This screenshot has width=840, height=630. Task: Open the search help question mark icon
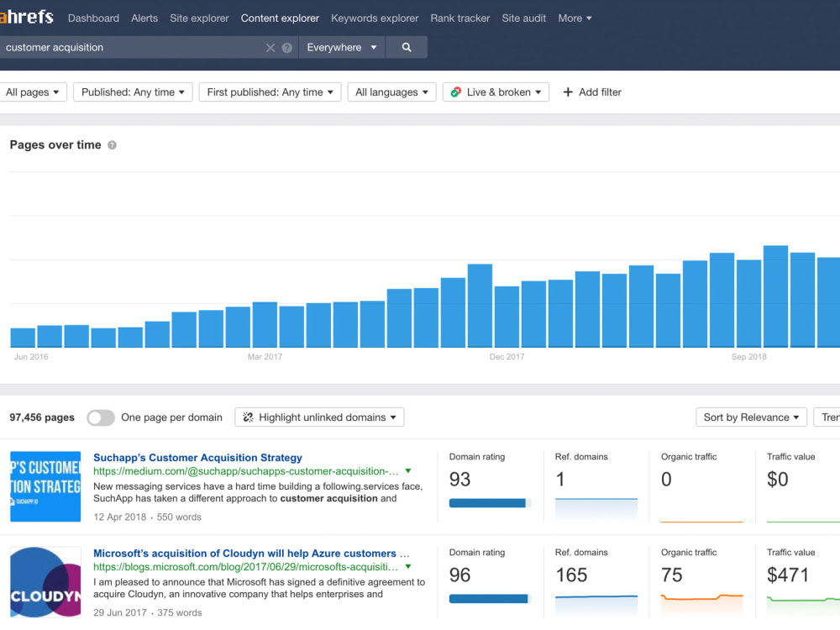click(287, 48)
